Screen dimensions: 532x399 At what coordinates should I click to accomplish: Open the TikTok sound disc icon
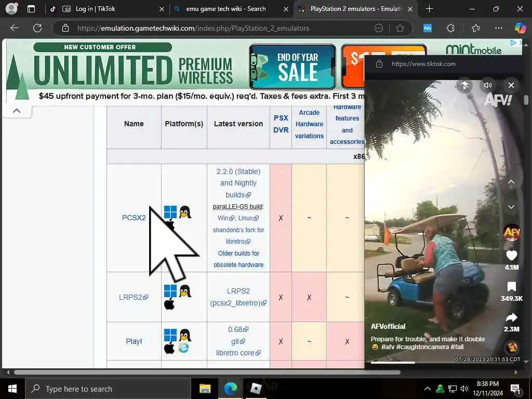(x=512, y=347)
